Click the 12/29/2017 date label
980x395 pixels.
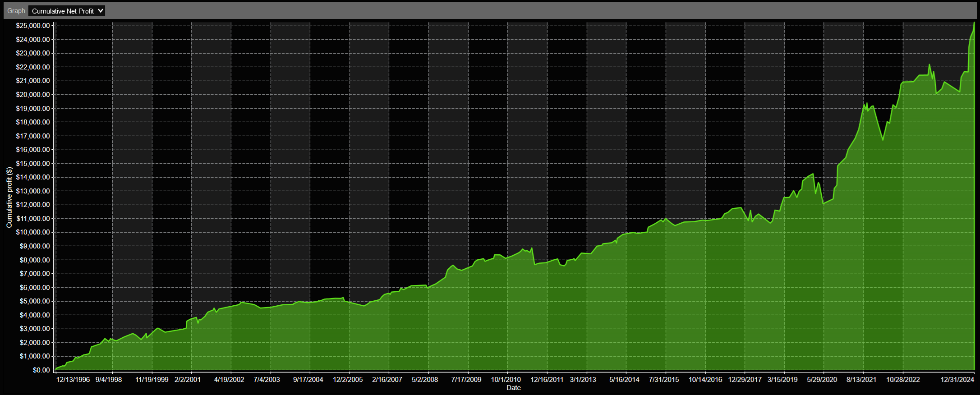pos(745,380)
